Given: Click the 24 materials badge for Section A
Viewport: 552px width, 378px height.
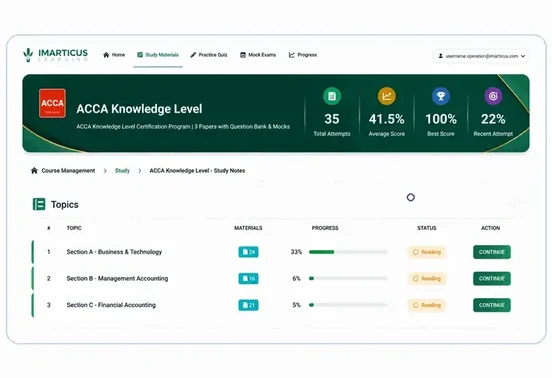Looking at the screenshot, I should point(249,252).
